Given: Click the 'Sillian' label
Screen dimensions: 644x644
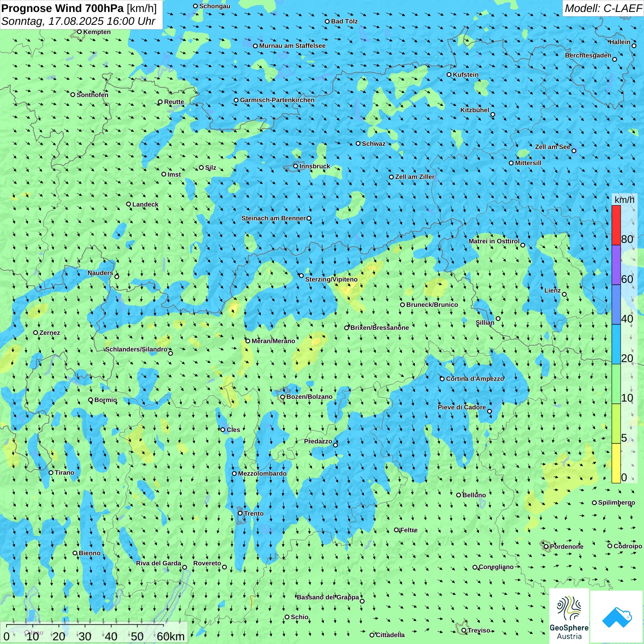Looking at the screenshot, I should (485, 322).
